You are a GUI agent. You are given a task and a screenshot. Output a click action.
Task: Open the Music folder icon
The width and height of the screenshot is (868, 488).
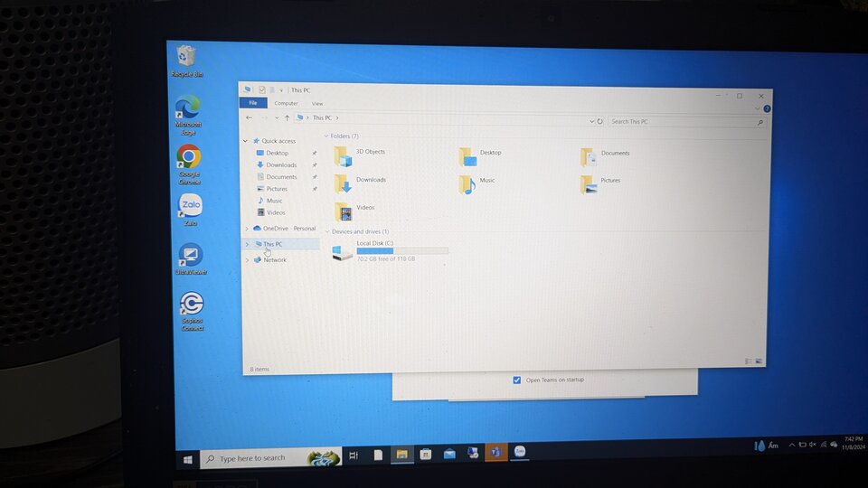[x=467, y=184]
